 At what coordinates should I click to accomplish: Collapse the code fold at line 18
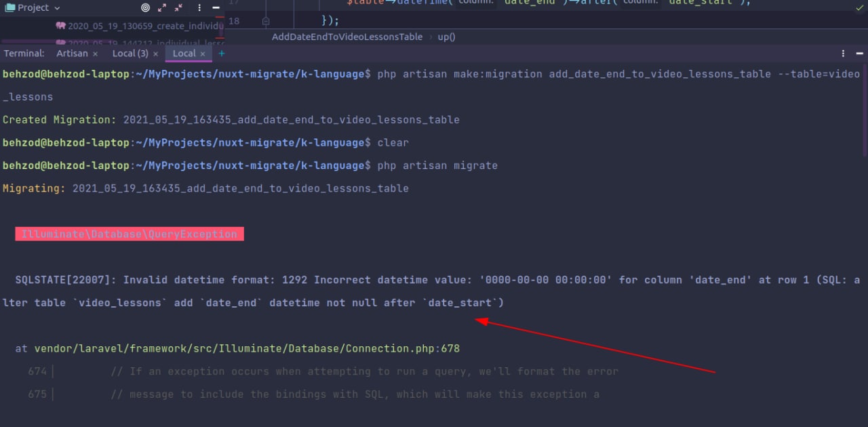266,21
